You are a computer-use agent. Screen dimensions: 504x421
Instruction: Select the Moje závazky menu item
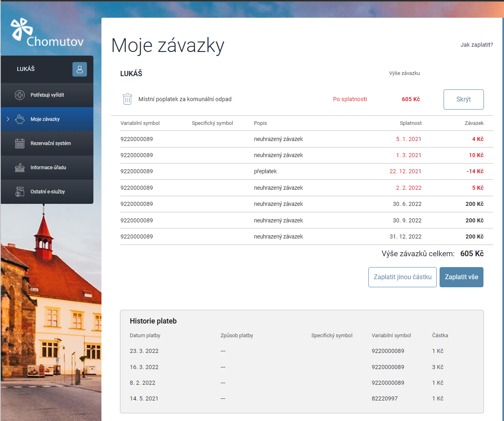click(x=47, y=119)
